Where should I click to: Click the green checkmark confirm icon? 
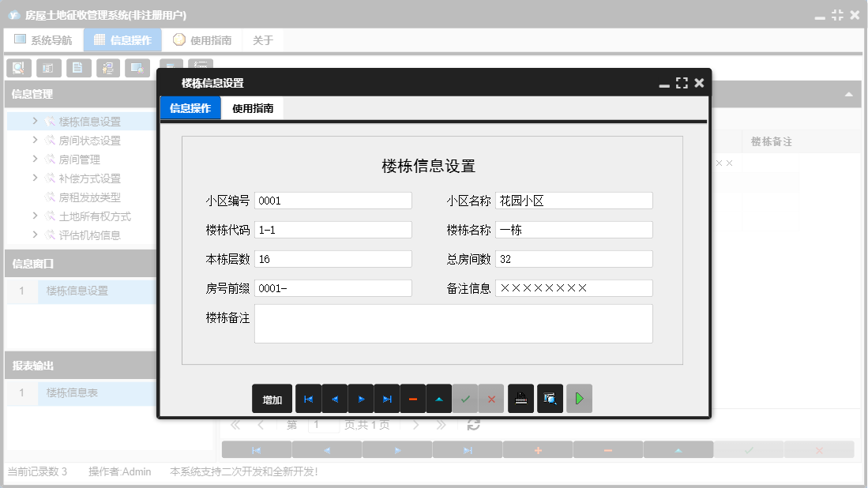(x=465, y=400)
